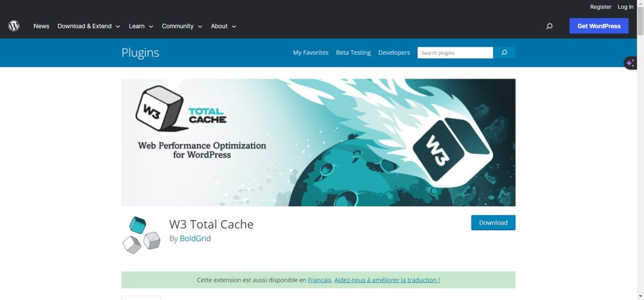Viewport: 644px width, 300px height.
Task: Click the Register link
Action: click(601, 7)
